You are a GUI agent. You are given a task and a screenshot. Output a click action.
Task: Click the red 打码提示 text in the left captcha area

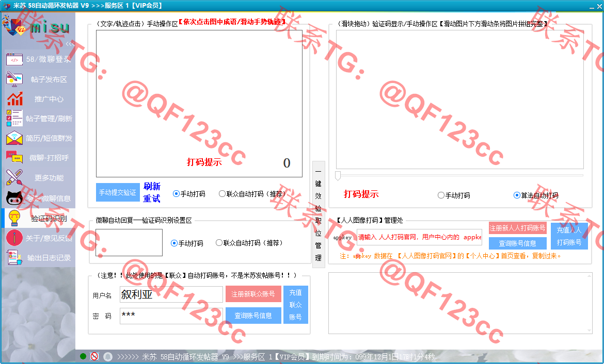click(204, 162)
